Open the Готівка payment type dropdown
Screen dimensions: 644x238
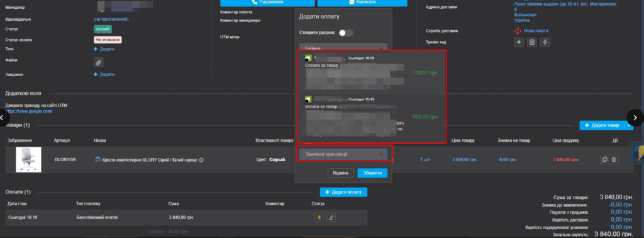[x=343, y=48]
